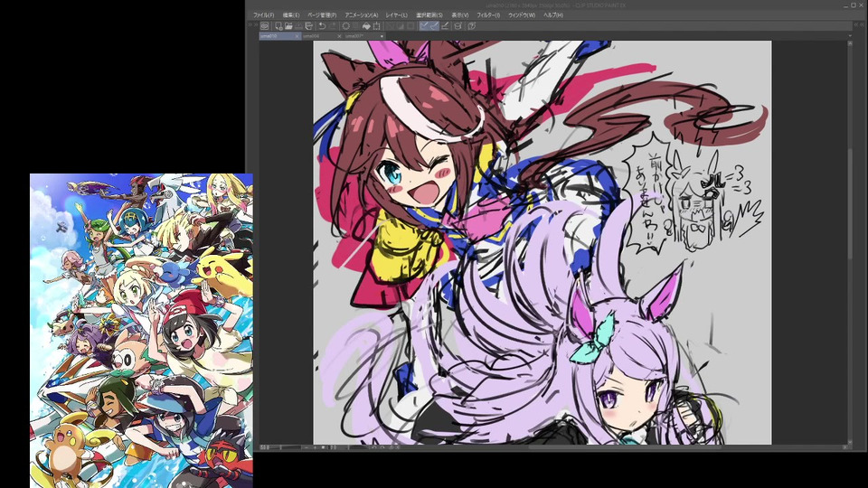Open the ヘルプ(H) menu
The image size is (868, 488).
pos(553,15)
